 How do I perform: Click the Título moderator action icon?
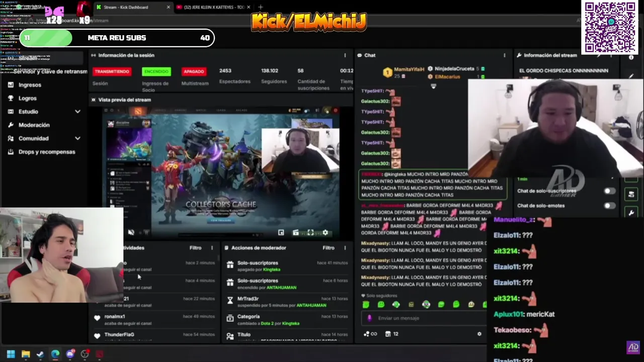click(x=230, y=336)
